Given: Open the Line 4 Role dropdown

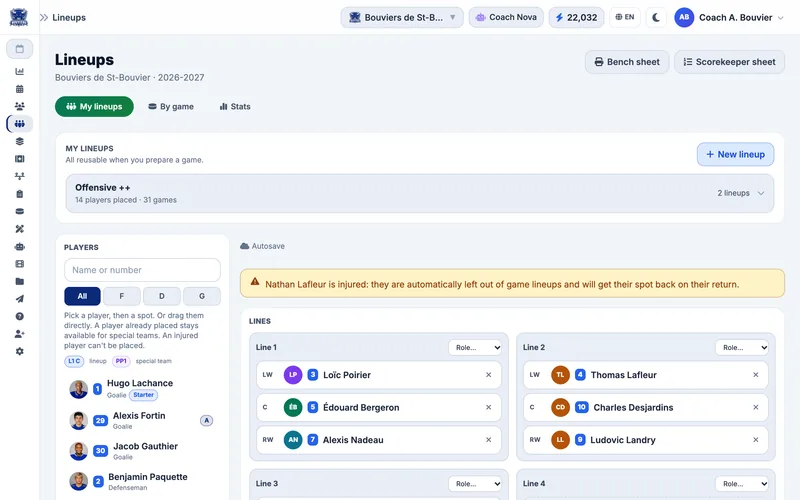Looking at the screenshot, I should pos(742,484).
